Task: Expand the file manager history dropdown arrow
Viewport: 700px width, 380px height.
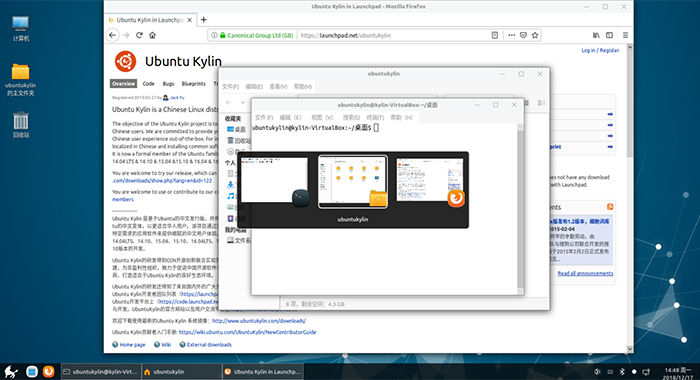Action: 242,103
